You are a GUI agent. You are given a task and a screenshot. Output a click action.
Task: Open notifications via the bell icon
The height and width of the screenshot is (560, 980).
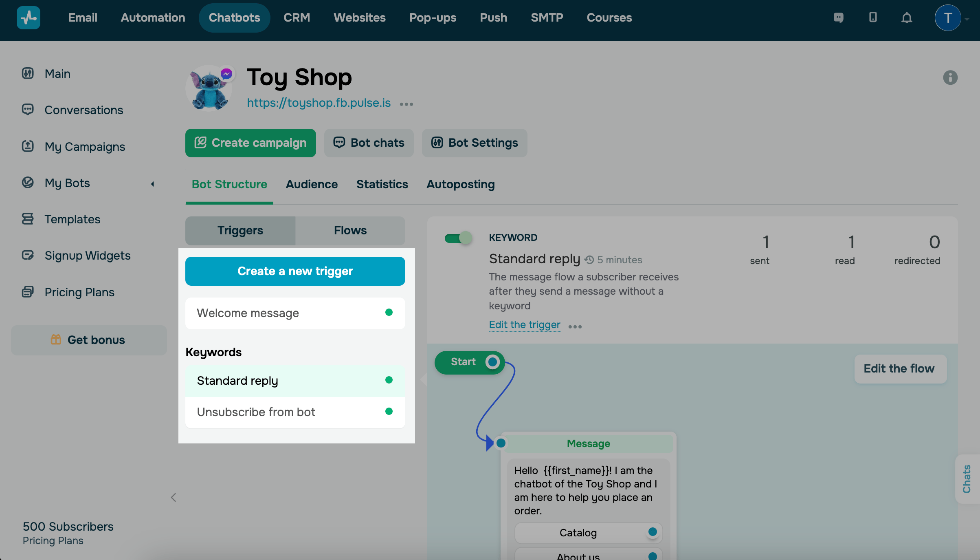coord(907,18)
